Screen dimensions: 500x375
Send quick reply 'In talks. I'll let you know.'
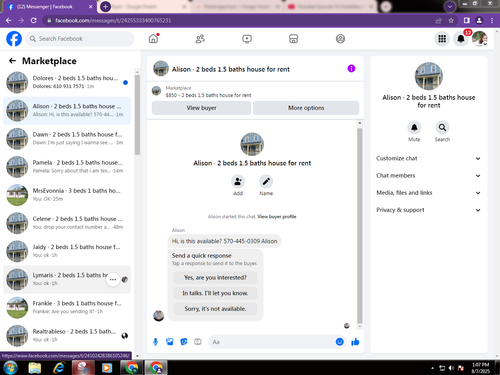(215, 293)
